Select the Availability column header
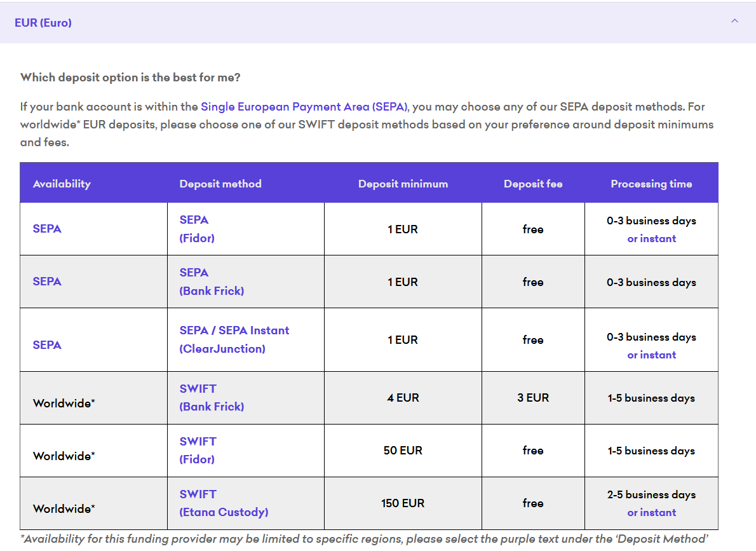 pos(62,184)
